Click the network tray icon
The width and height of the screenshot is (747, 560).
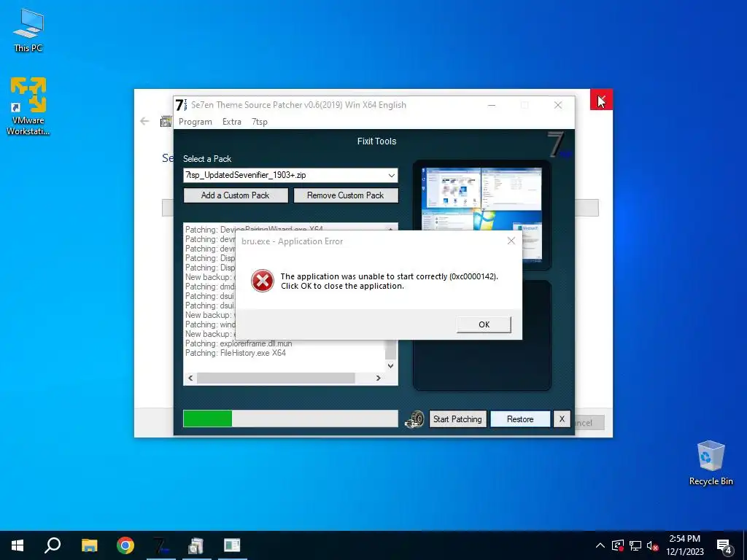(x=635, y=545)
